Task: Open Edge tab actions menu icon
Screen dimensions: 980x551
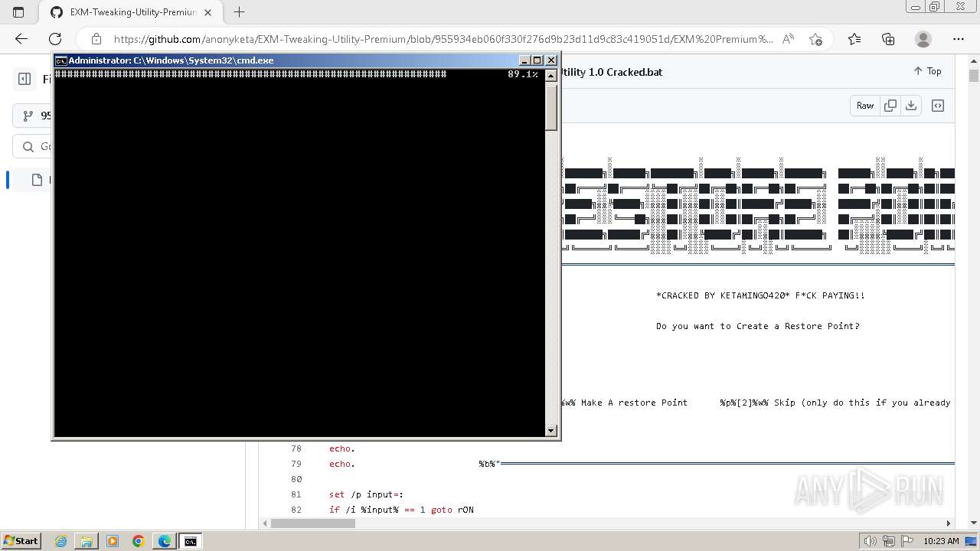Action: 18,12
